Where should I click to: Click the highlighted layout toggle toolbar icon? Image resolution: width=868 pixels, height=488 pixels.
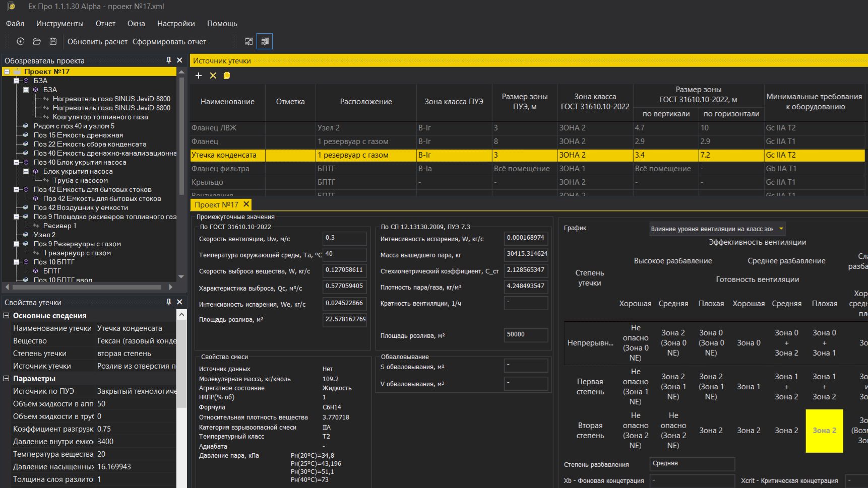click(265, 41)
